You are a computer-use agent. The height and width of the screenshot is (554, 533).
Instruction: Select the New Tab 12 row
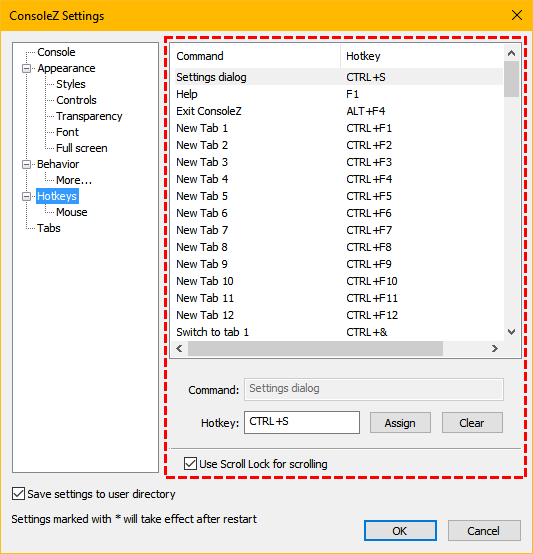pos(339,315)
